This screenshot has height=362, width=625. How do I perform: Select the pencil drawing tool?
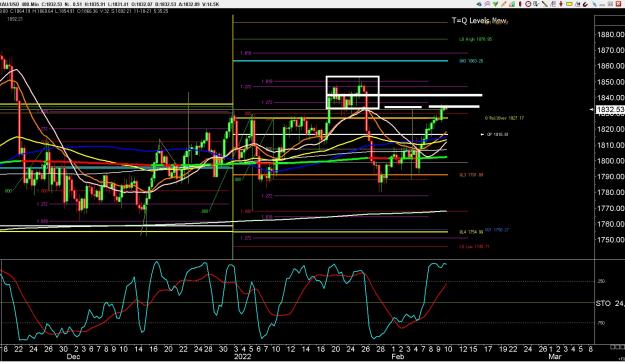pos(503,4)
